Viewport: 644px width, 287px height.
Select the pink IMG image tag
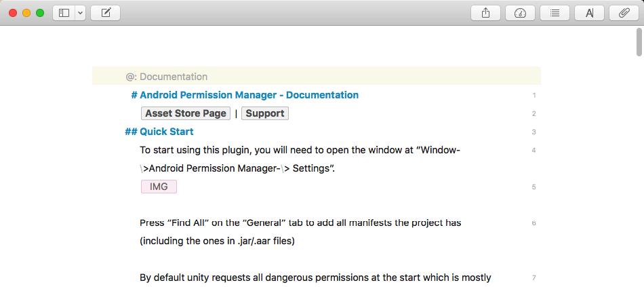tap(159, 187)
